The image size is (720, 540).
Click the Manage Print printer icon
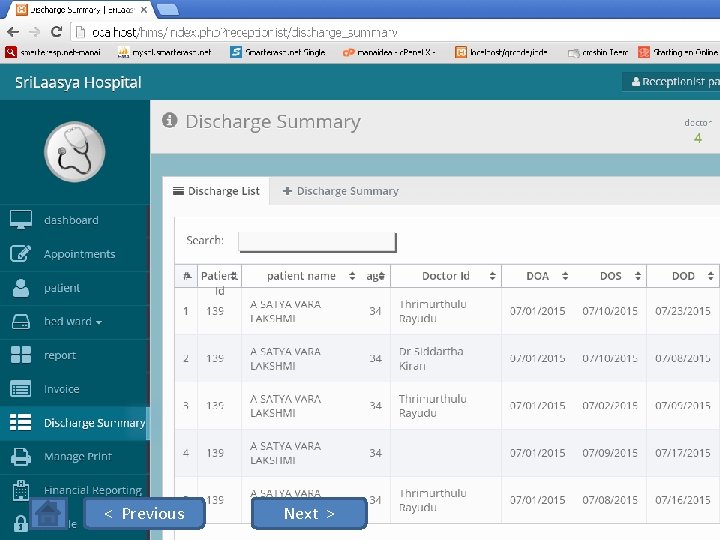click(21, 456)
